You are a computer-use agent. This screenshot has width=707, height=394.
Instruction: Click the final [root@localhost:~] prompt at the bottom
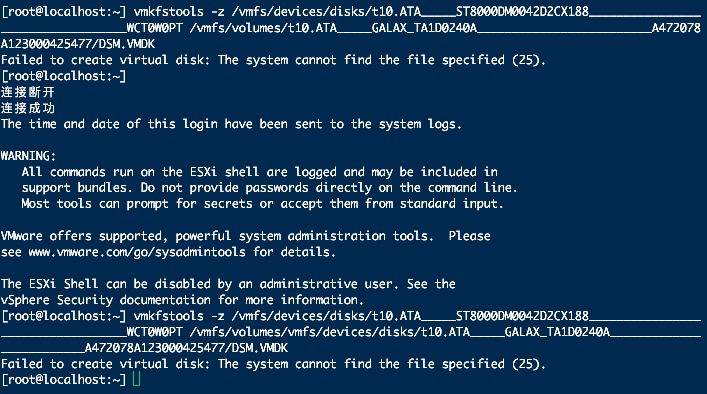point(64,380)
